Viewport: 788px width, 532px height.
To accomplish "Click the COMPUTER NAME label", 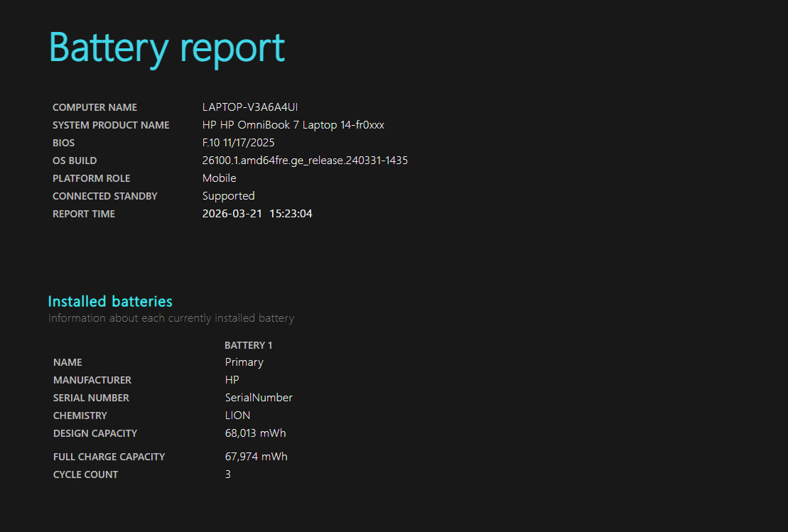I will click(x=95, y=107).
